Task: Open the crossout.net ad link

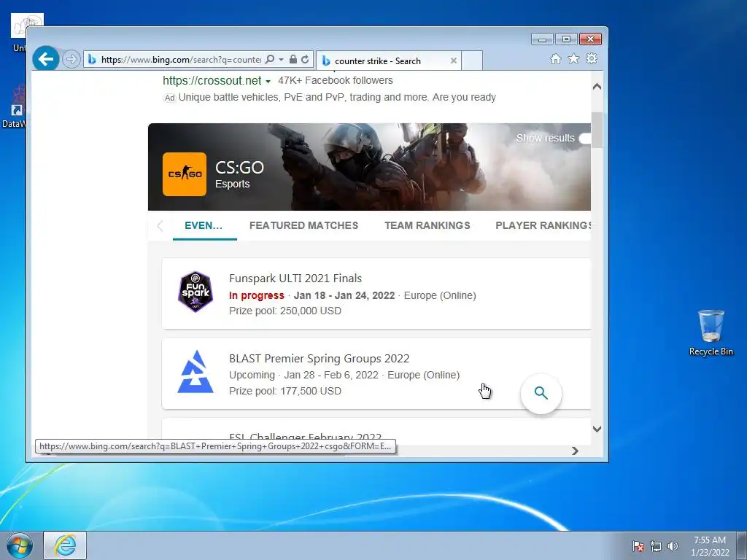Action: 212,80
